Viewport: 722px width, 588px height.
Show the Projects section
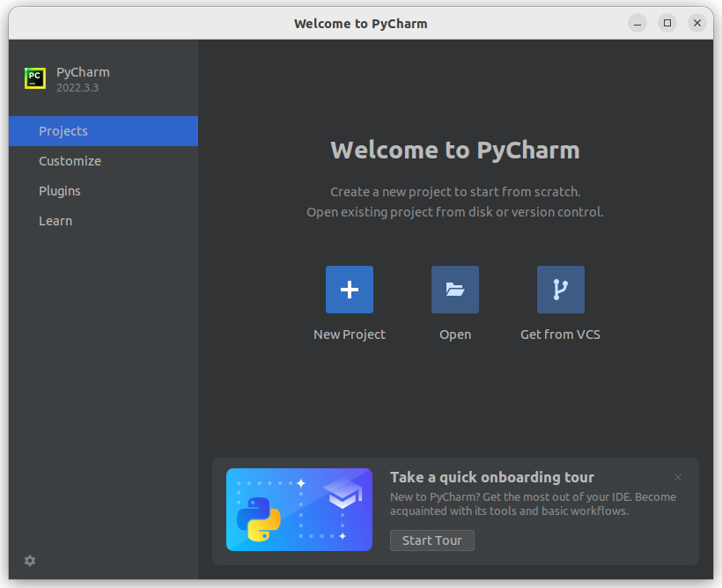63,131
